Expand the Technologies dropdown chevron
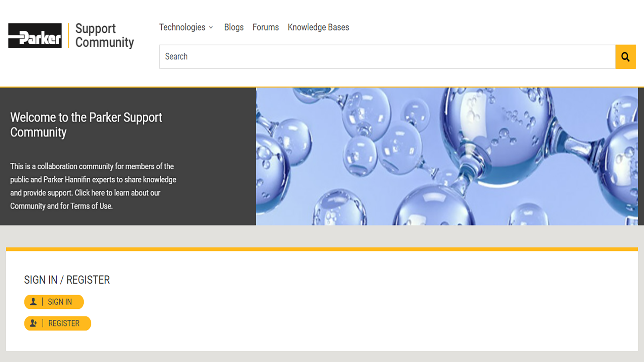The image size is (644, 362). [x=211, y=27]
